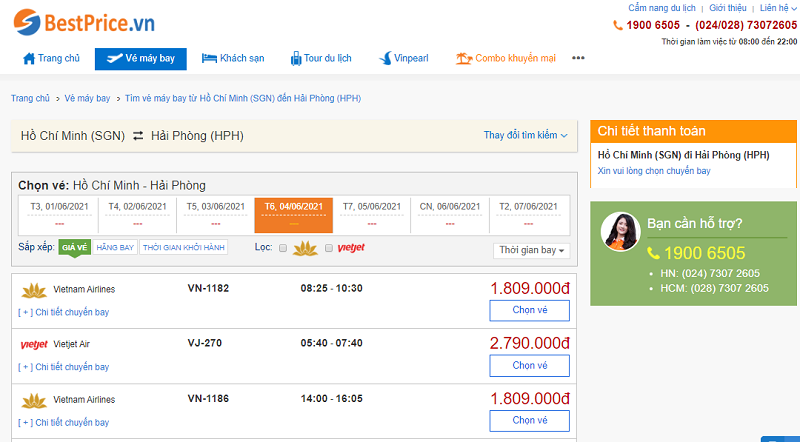This screenshot has width=800, height=442.
Task: Click Chi tiết thanh toán header
Action: click(x=693, y=131)
